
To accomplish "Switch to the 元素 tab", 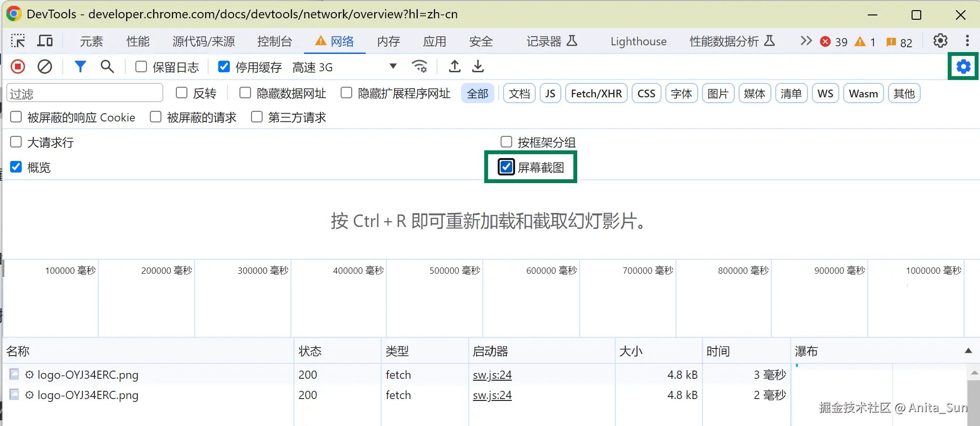I will pyautogui.click(x=92, y=41).
